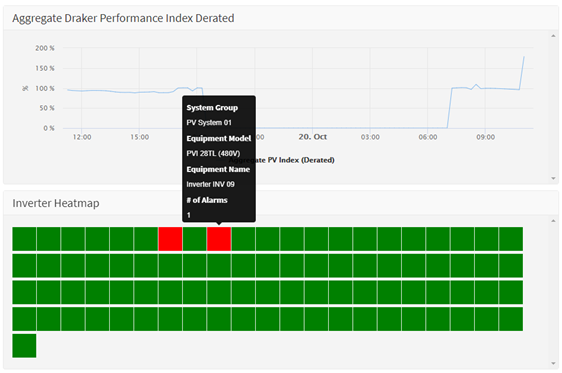Click first tile in third heatmap row
Viewport: 562px width, 373px height.
click(24, 292)
